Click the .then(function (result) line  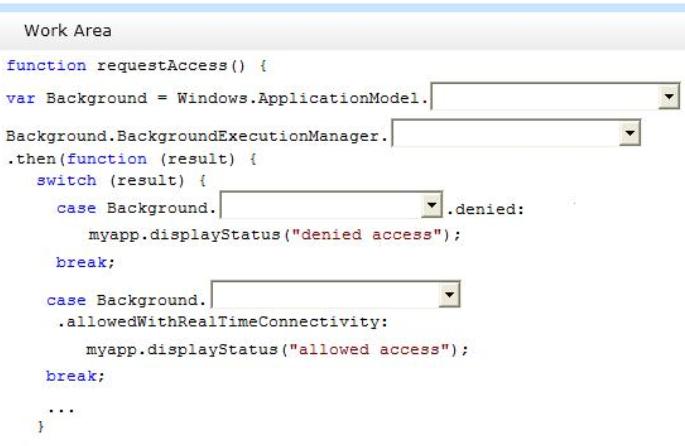131,159
